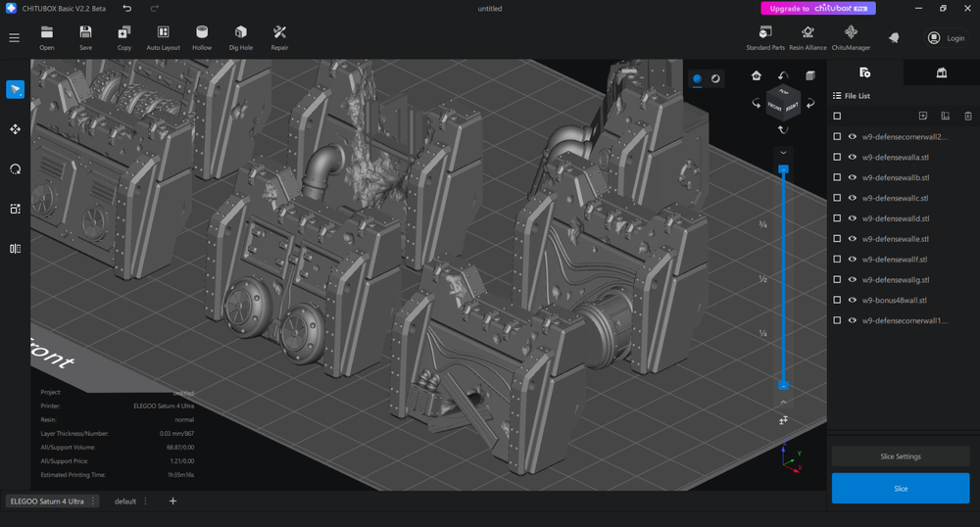
Task: Switch to the default profile tab
Action: (124, 502)
